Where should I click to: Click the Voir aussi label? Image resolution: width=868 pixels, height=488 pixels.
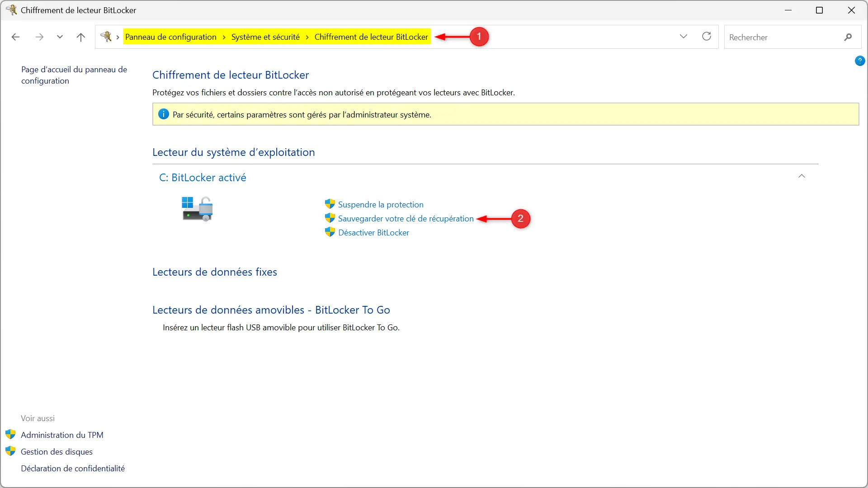tap(38, 418)
